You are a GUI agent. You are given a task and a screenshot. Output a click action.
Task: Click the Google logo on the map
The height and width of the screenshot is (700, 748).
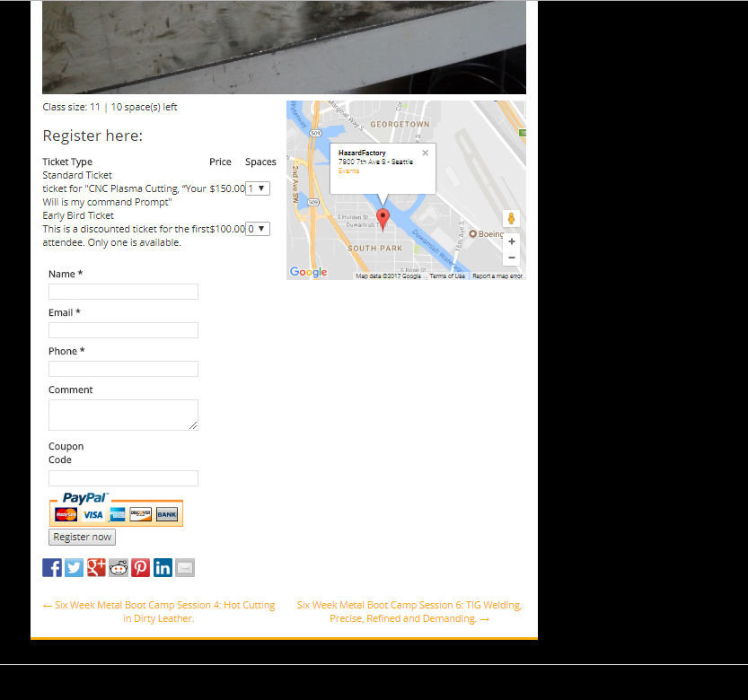click(x=309, y=272)
